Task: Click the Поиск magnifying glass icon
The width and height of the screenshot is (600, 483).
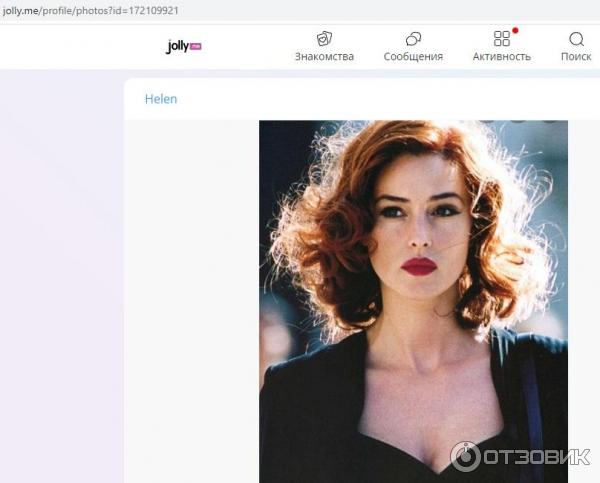Action: pos(576,39)
